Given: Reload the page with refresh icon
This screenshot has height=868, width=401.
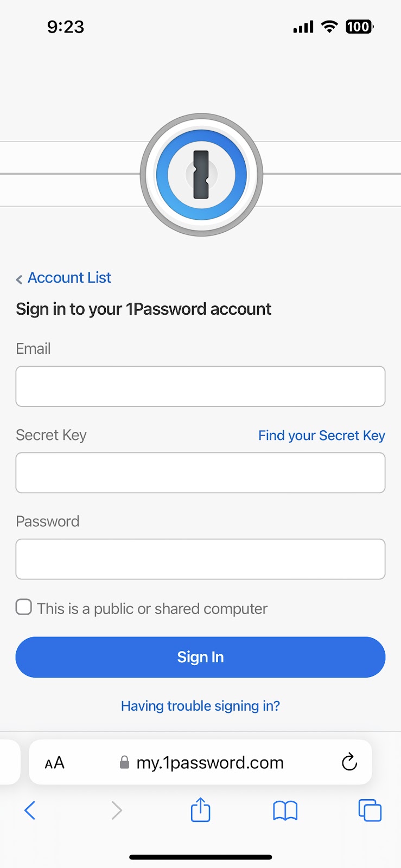Looking at the screenshot, I should click(349, 762).
